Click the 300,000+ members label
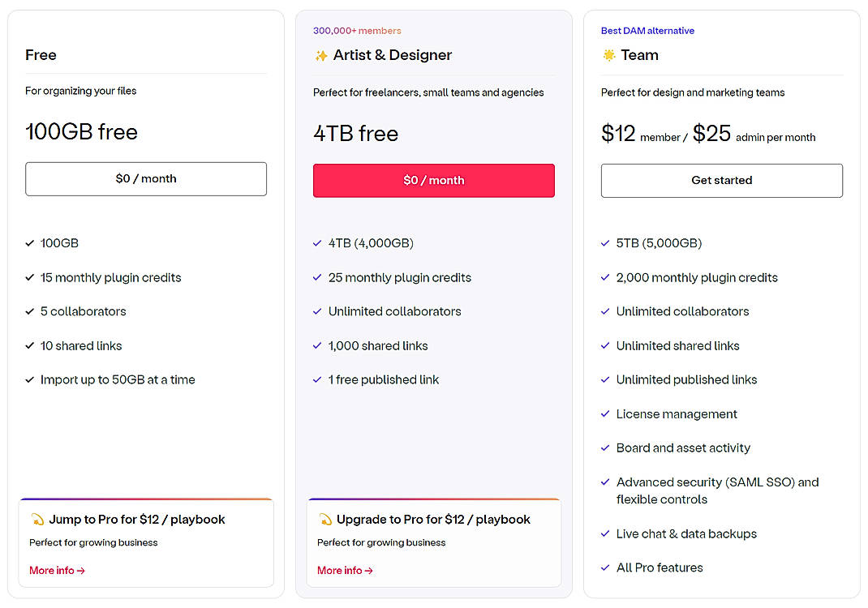 pyautogui.click(x=357, y=30)
